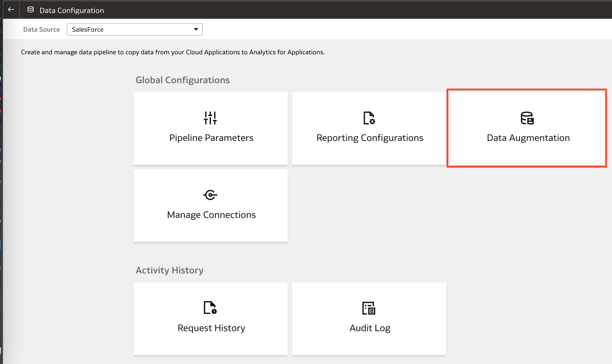This screenshot has width=612, height=364.
Task: Open the Manage Connections tile
Action: 210,205
